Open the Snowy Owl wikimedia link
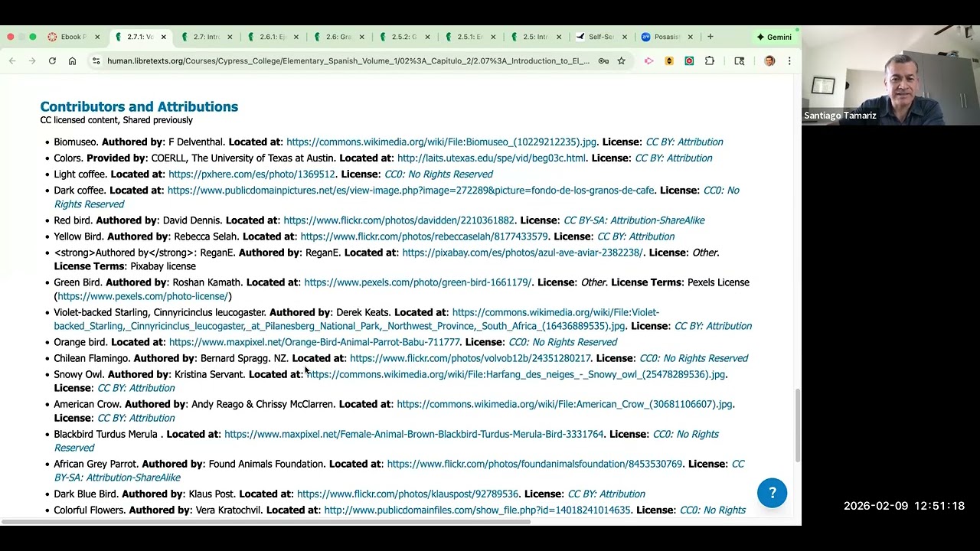 pos(515,374)
